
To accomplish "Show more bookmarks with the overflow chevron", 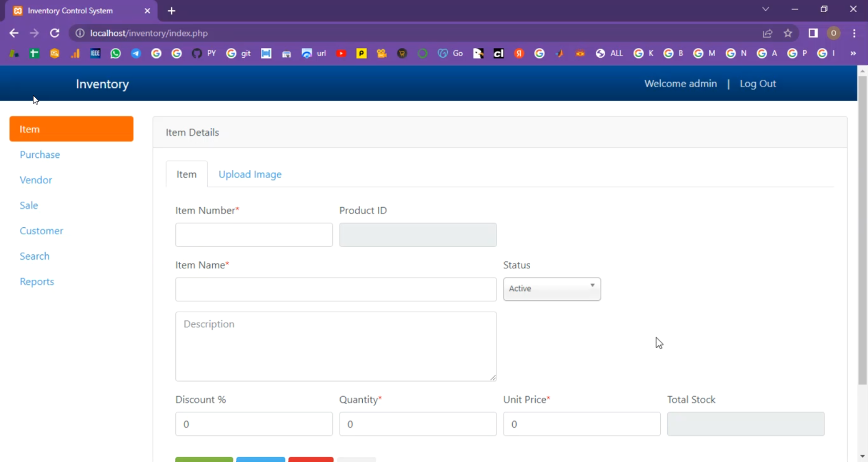I will [853, 53].
